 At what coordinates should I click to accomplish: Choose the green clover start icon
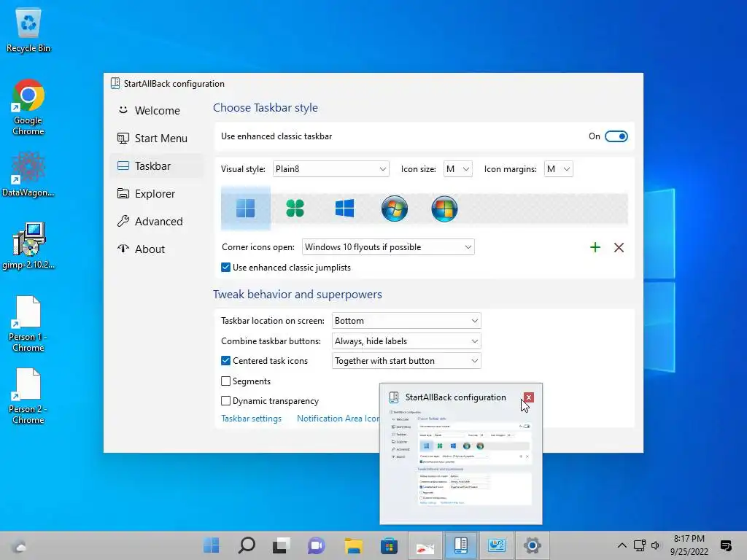tap(295, 208)
